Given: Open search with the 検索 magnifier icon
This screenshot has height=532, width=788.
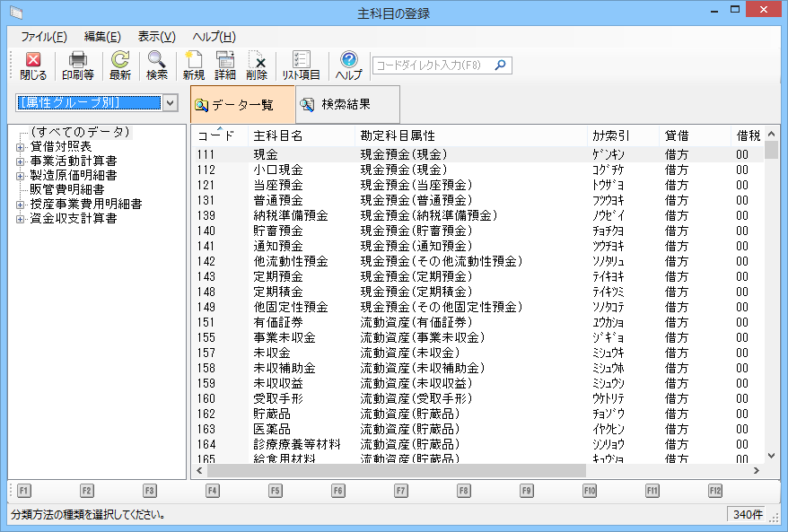Looking at the screenshot, I should coord(157,61).
